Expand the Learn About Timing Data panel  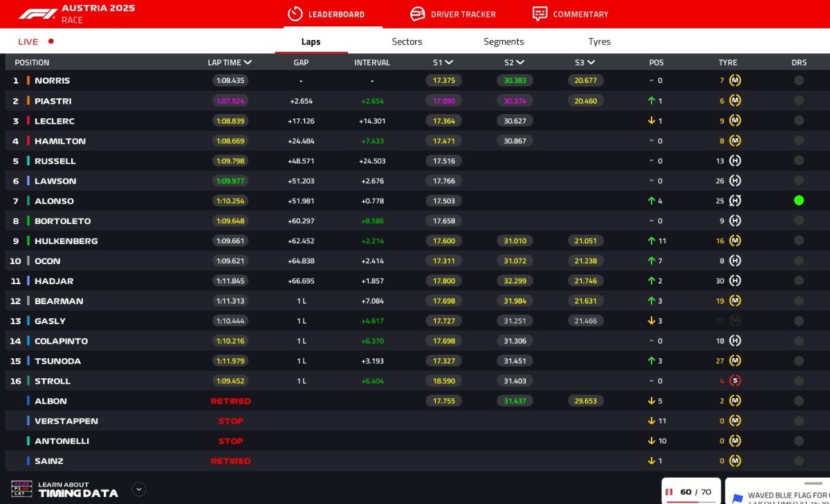(x=139, y=489)
